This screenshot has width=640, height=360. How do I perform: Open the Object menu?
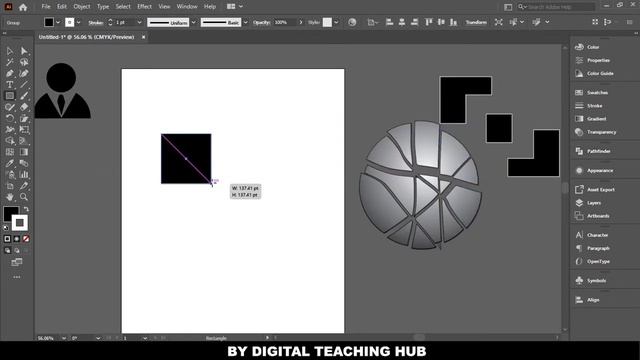click(x=82, y=7)
